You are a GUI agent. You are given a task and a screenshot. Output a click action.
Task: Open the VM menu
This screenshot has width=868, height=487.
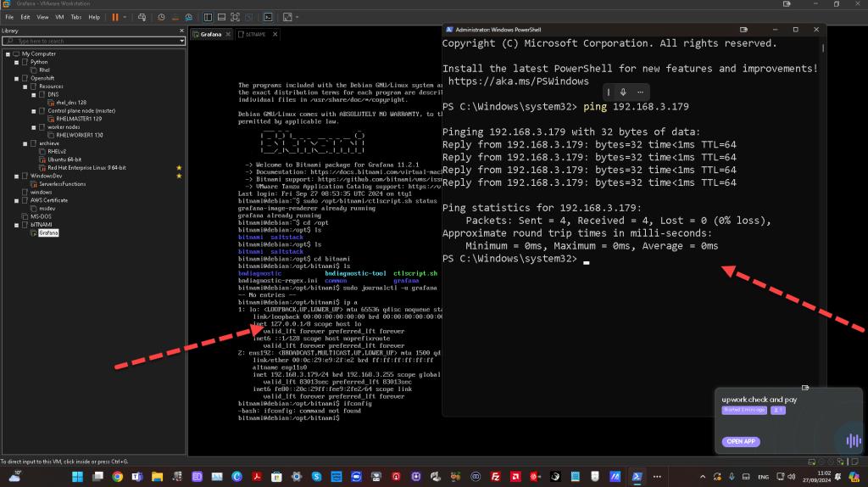pos(59,17)
